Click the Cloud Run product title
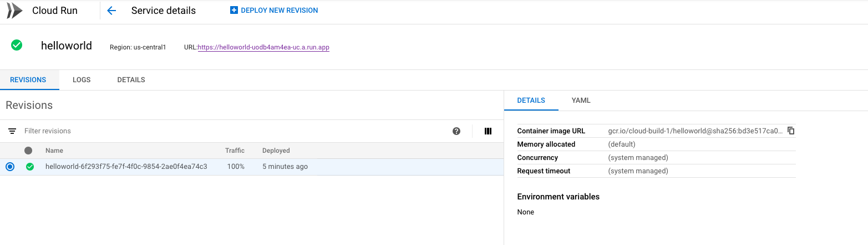Screen dimensions: 868x245 click(55, 11)
